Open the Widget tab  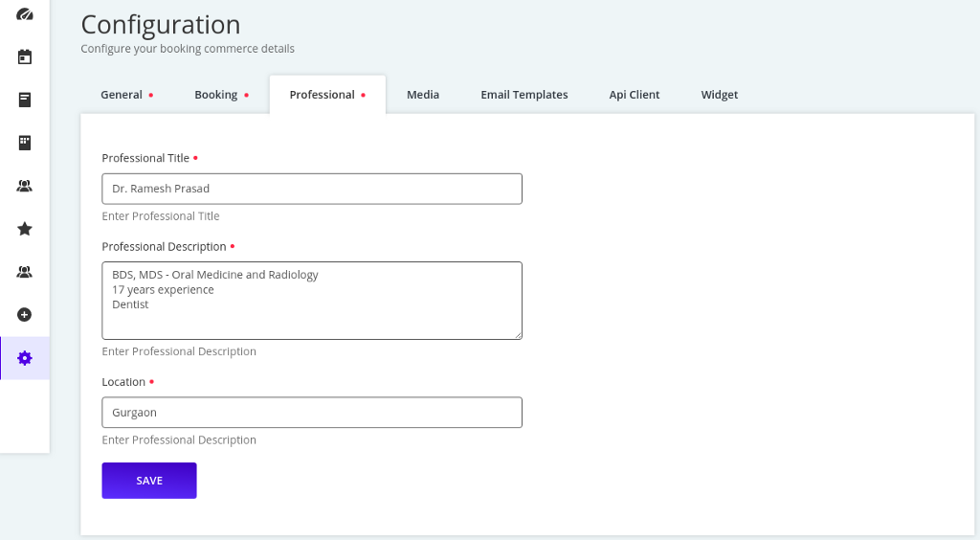720,95
